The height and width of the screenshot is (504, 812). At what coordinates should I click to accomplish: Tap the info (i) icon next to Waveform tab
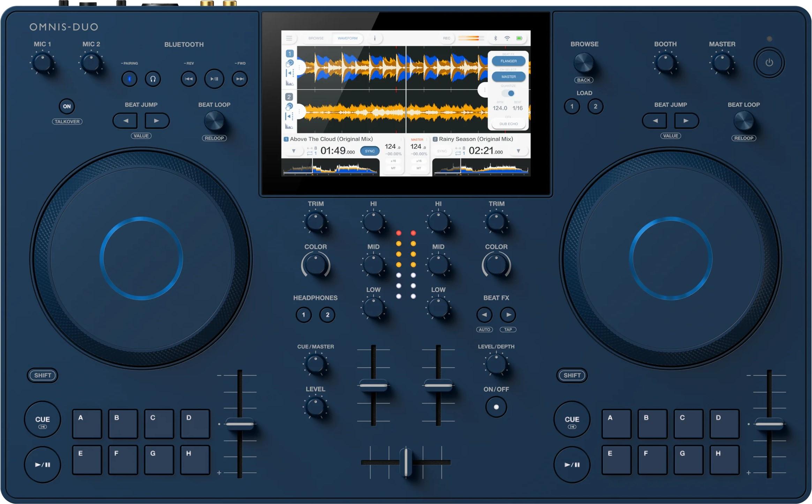[375, 38]
